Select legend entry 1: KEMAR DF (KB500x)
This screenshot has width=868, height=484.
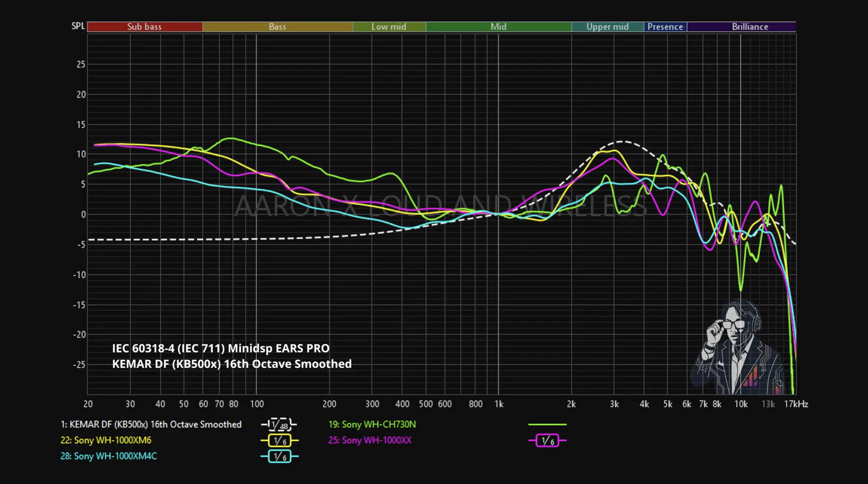pyautogui.click(x=151, y=424)
